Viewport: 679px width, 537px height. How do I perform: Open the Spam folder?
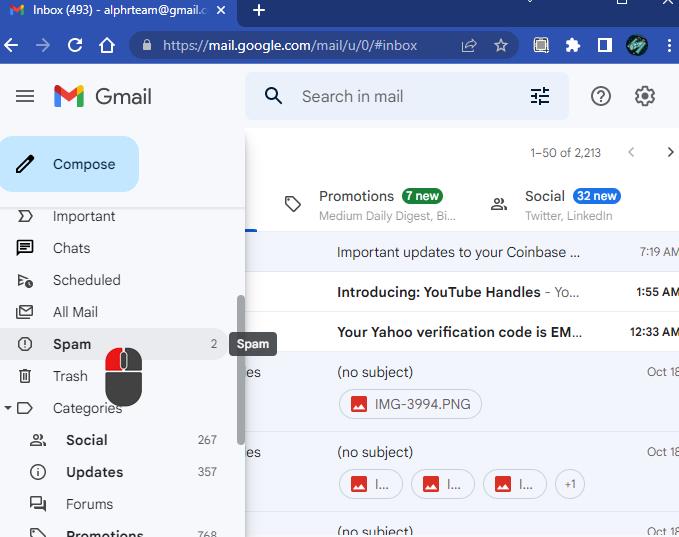[x=113, y=344]
